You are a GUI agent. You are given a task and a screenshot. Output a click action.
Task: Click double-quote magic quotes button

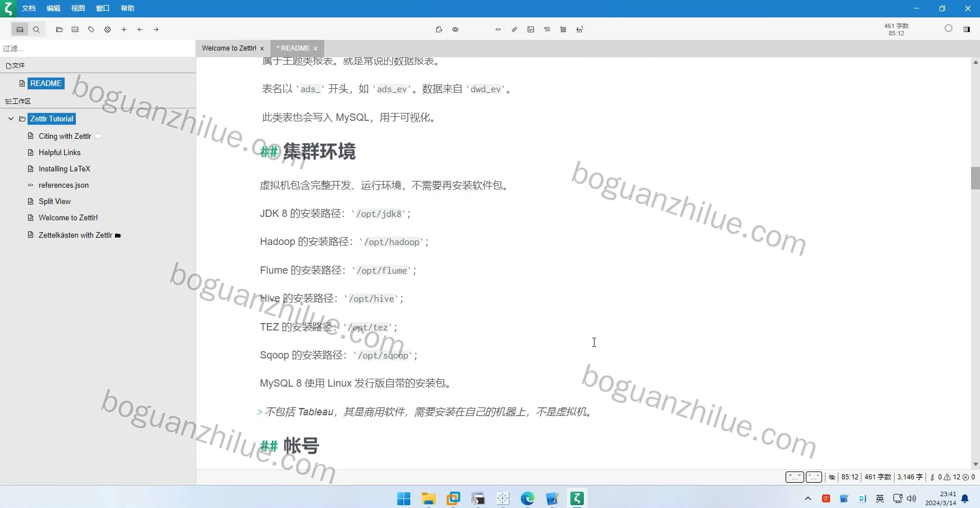(795, 477)
